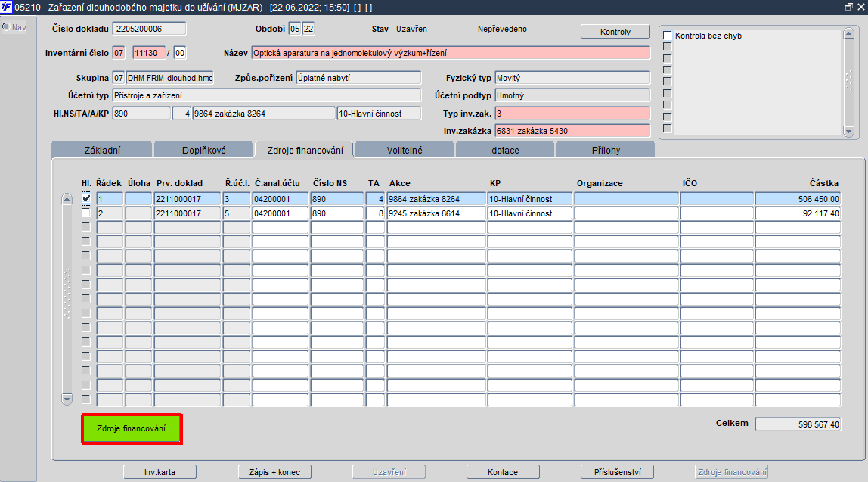Click the Fyzický typ field Movitý
Viewport: 868px width, 482px height.
tap(572, 78)
